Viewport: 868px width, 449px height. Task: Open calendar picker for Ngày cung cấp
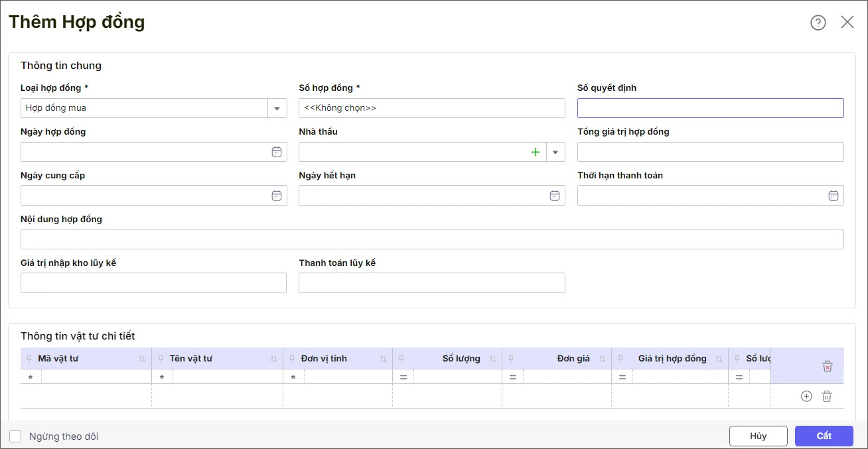277,196
